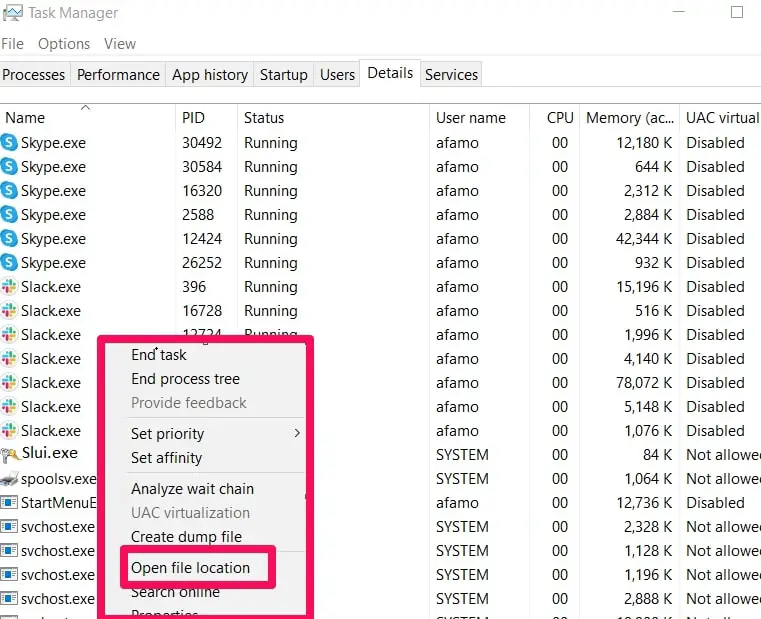Click the svchost.exe icon in 2,888 K row
The width and height of the screenshot is (761, 619).
tap(9, 599)
